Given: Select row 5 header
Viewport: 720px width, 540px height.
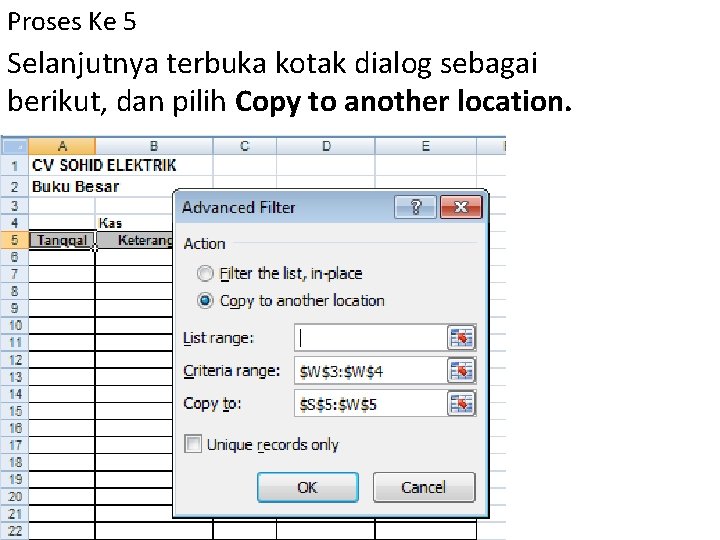Looking at the screenshot, I should point(15,240).
